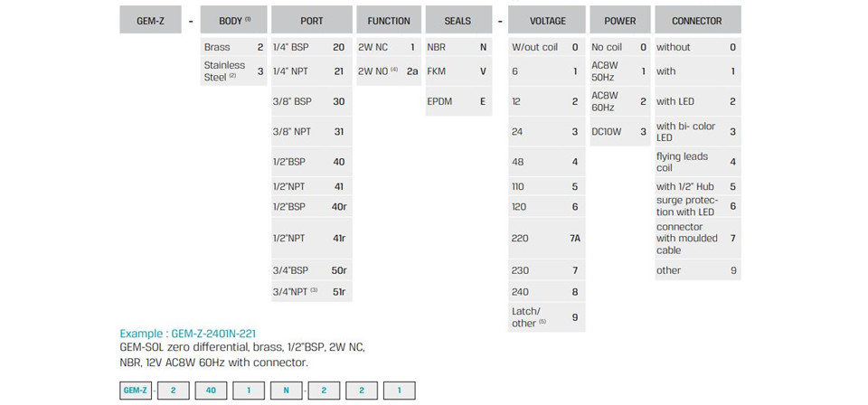The height and width of the screenshot is (405, 868).
Task: Select the AC8W 50Hz power row
Action: tap(620, 71)
